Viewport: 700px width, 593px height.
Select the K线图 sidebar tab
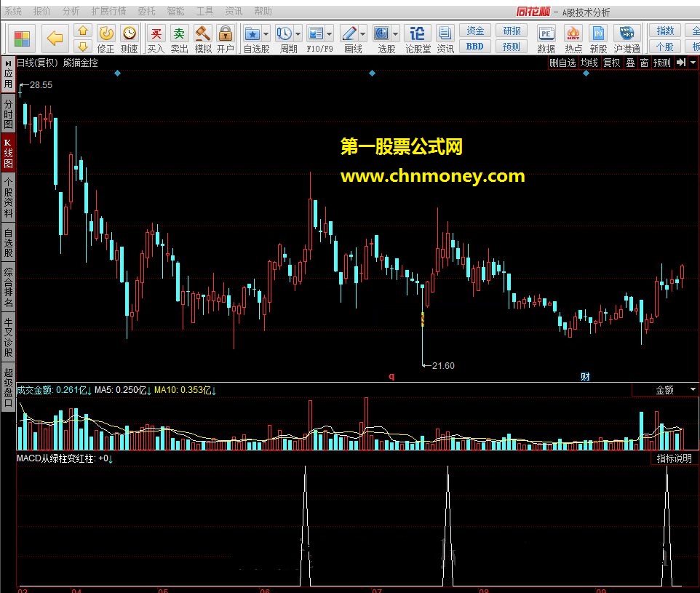coord(8,153)
